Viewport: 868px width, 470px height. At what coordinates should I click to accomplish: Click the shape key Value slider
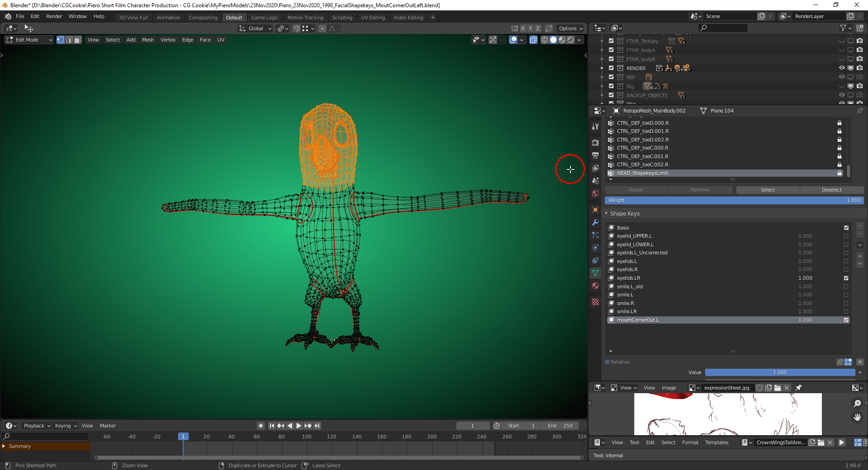pos(780,372)
